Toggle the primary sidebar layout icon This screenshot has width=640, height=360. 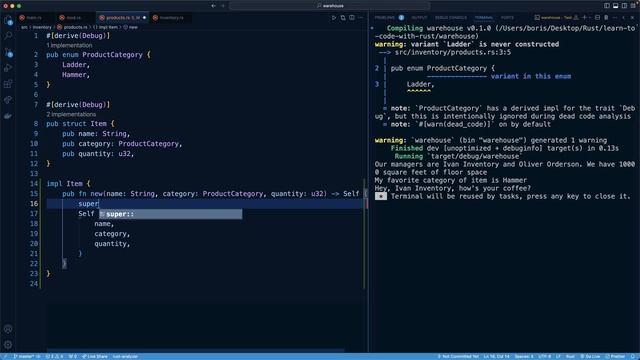click(607, 6)
